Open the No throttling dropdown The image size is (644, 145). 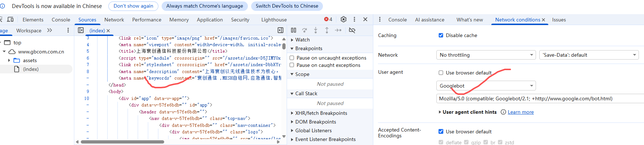pyautogui.click(x=486, y=55)
